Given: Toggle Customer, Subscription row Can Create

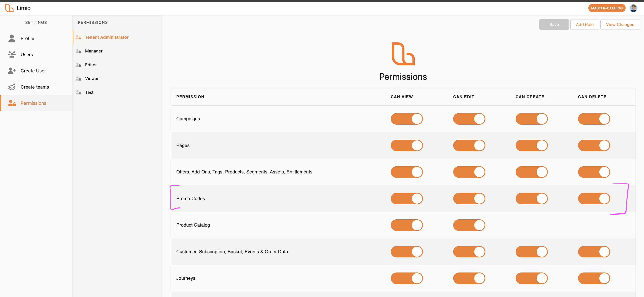Looking at the screenshot, I should click(x=531, y=252).
